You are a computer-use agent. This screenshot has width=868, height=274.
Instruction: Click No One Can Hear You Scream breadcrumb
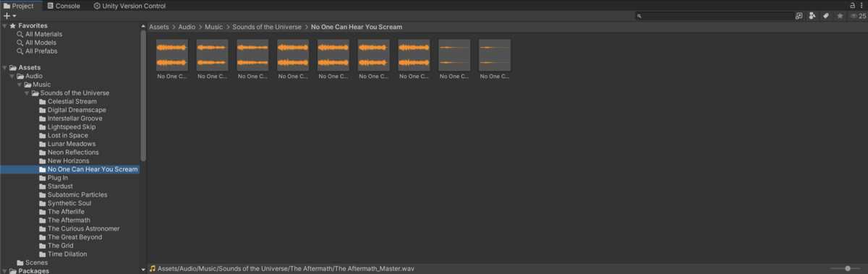pyautogui.click(x=357, y=27)
